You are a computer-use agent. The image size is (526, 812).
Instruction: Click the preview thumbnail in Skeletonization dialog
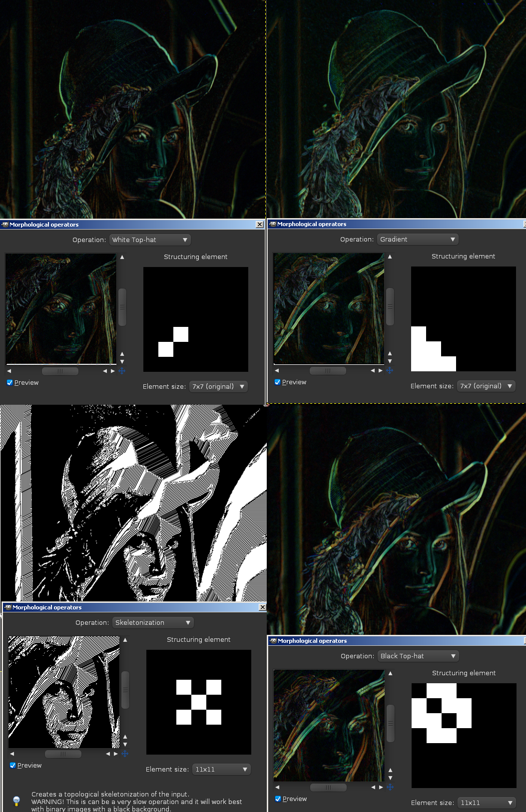(x=64, y=692)
